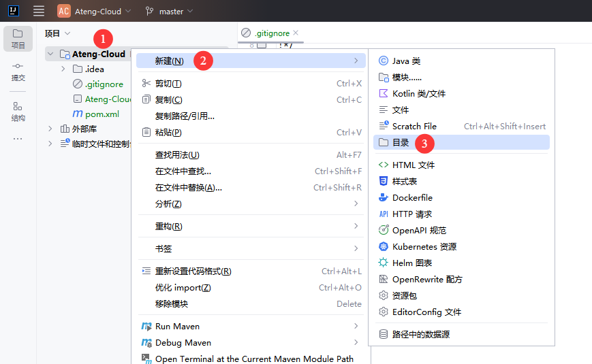Open the master branch dropdown
The image size is (592, 364).
170,11
